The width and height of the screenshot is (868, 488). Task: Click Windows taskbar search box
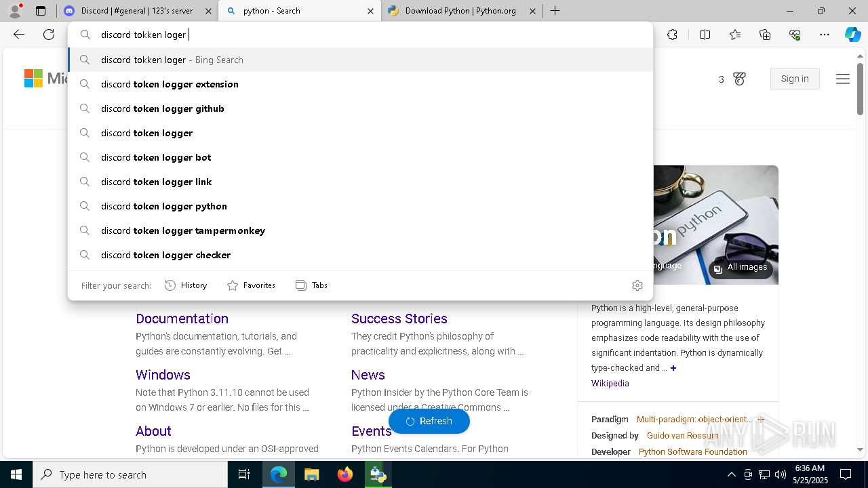point(130,474)
